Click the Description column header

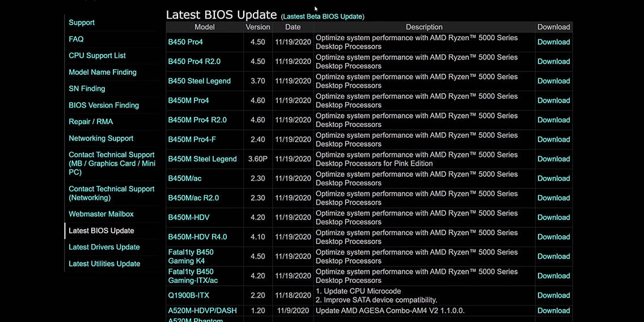tap(424, 27)
